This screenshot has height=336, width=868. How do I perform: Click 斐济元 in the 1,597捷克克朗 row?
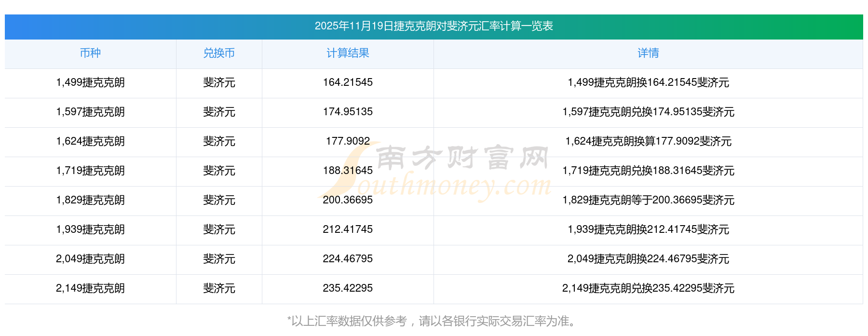219,112
